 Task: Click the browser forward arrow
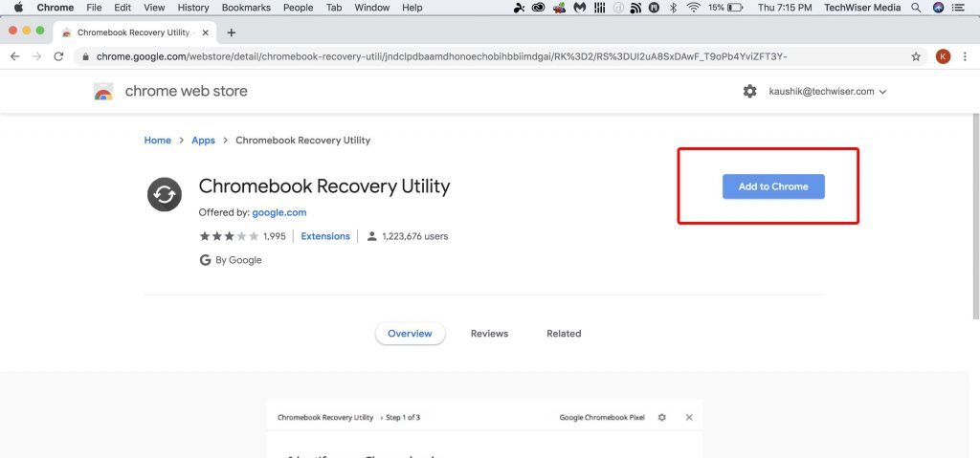(x=37, y=56)
